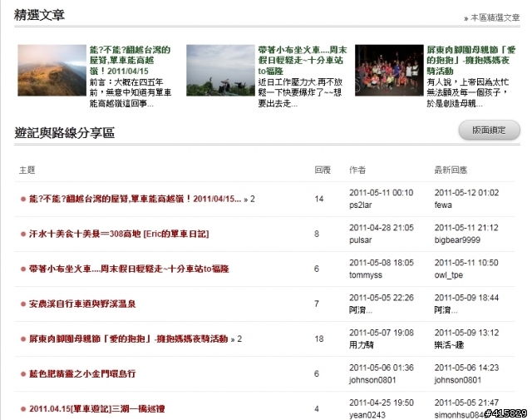Click the 回覆 column header

point(323,170)
